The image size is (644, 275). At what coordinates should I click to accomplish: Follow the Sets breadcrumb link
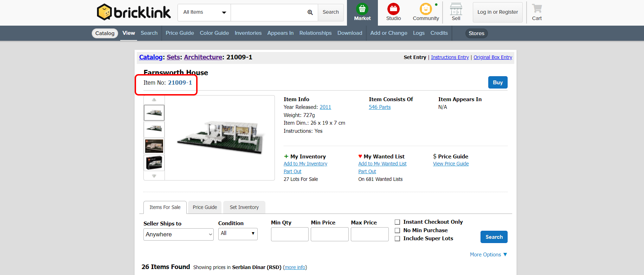pos(173,57)
